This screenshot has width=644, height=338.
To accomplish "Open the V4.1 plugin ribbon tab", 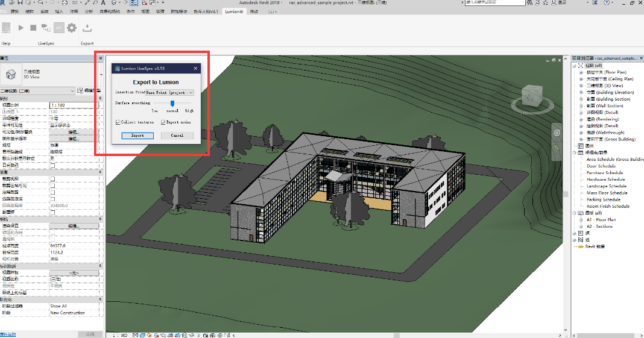I will click(x=206, y=11).
